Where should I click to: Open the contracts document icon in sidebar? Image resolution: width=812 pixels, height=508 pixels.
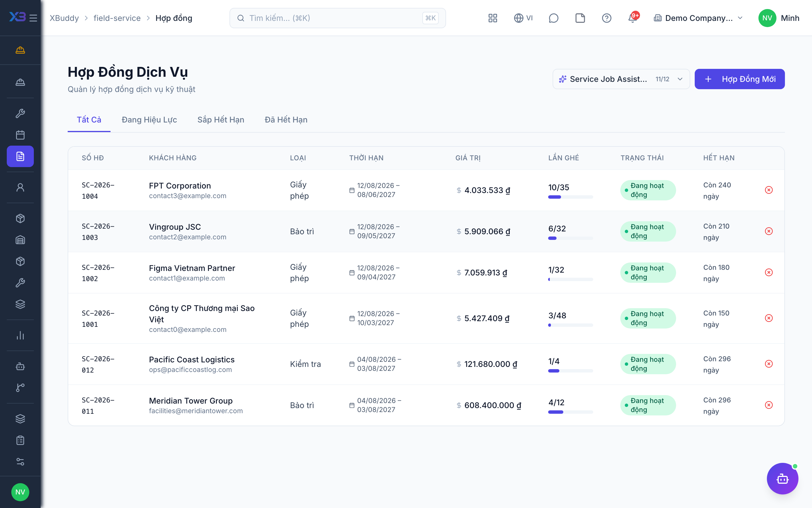20,156
